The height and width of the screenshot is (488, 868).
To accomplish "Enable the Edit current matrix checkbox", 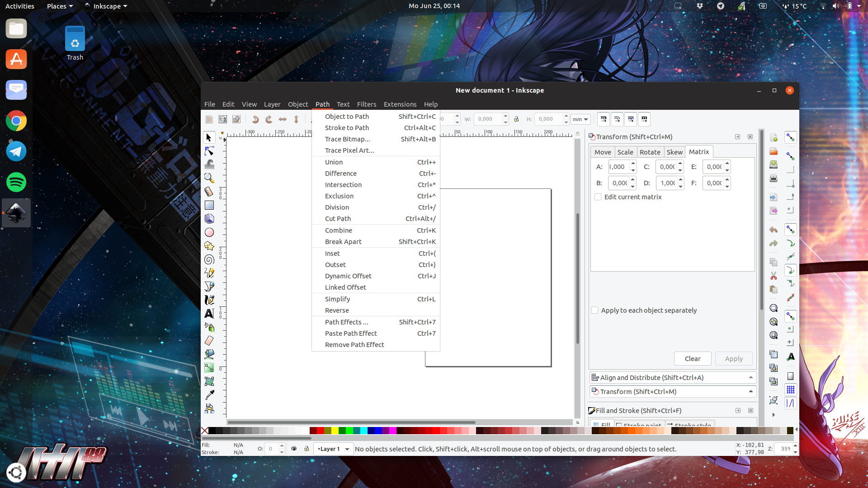I will 598,197.
